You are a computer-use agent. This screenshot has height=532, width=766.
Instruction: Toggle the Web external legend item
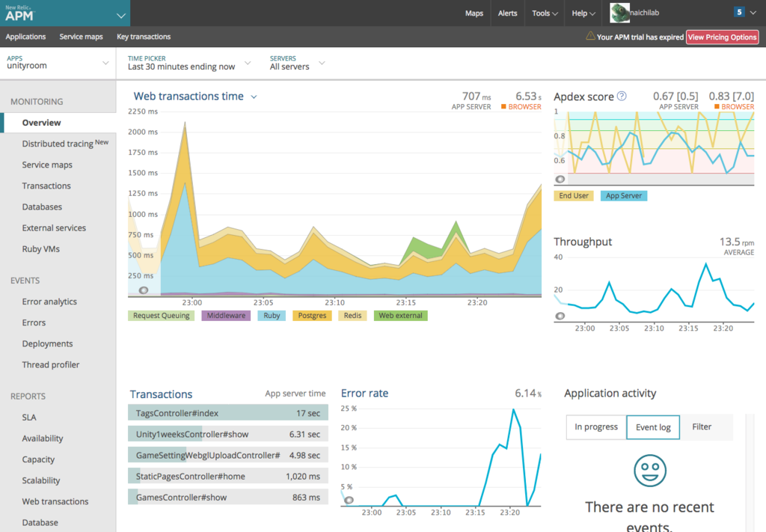pos(401,316)
